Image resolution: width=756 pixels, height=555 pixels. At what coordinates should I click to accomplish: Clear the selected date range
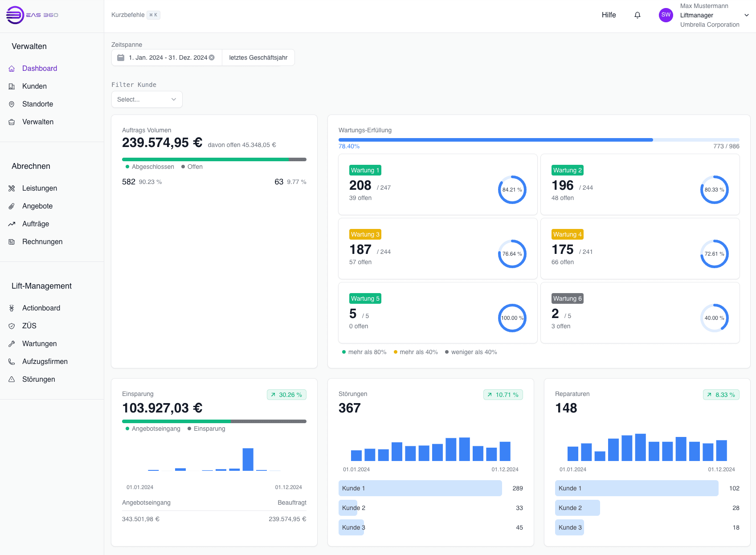212,57
